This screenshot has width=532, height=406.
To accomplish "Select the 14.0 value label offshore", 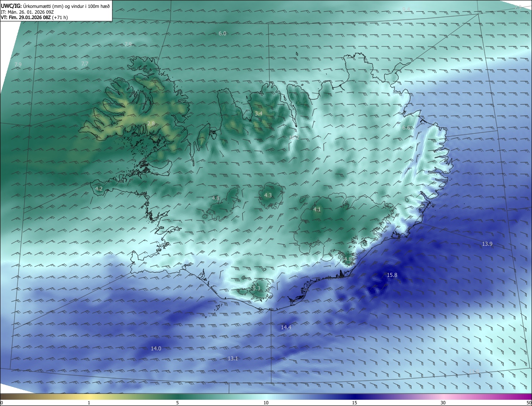I will [x=156, y=349].
